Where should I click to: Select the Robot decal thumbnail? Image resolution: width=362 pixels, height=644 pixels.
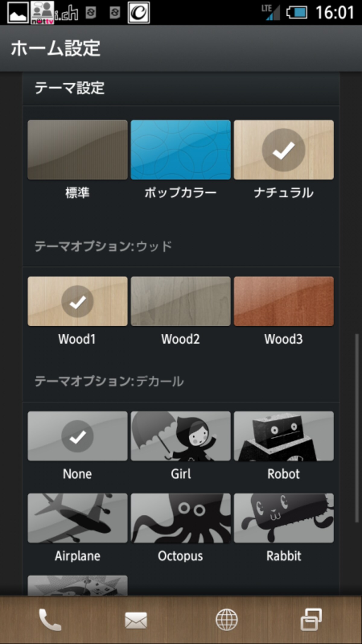pos(284,436)
